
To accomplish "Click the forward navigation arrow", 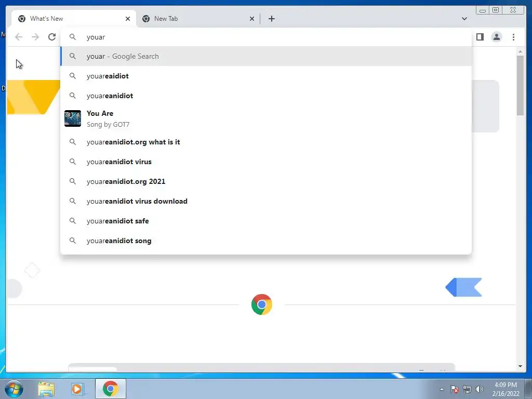I will click(35, 37).
